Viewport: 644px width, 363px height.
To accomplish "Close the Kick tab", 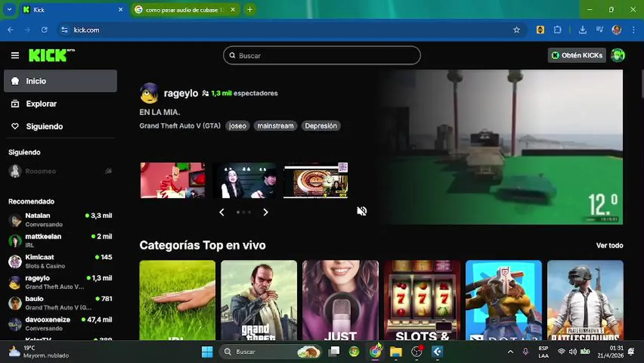I will (120, 10).
